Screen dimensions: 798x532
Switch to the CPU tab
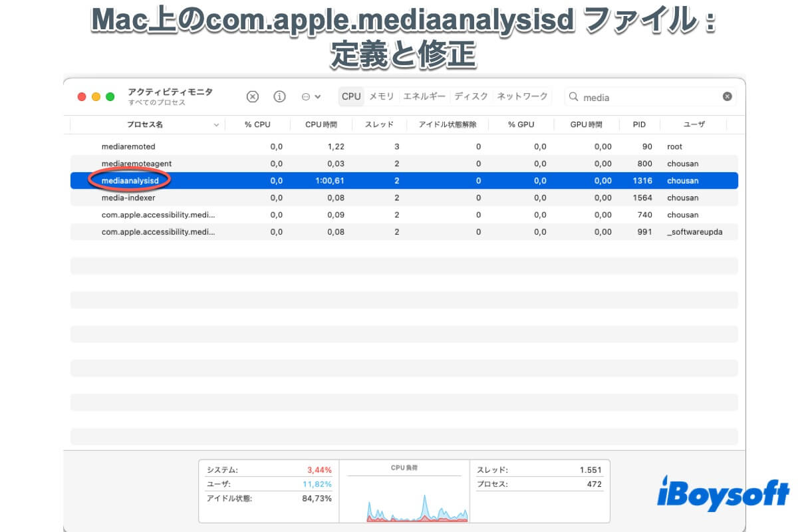(351, 96)
